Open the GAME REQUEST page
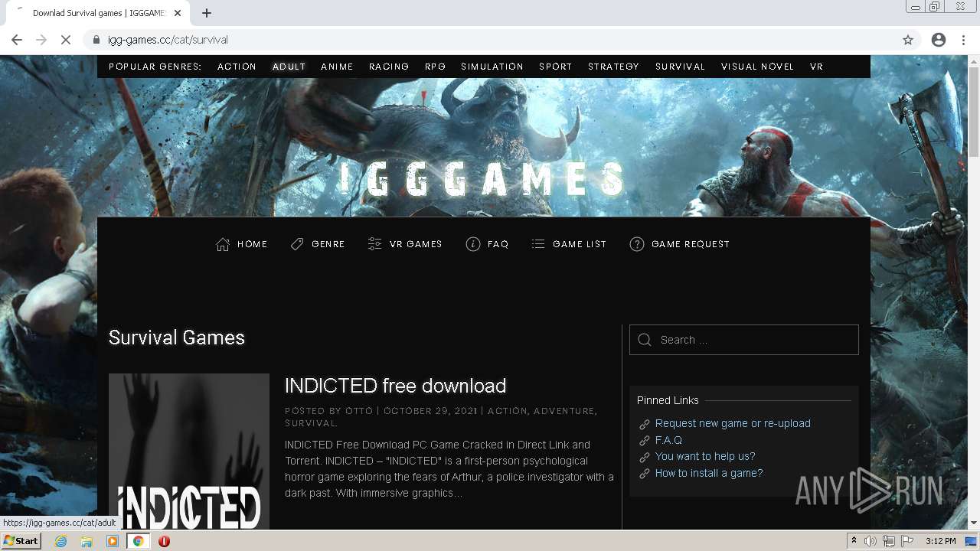Screen dimensions: 980x551 [x=691, y=244]
